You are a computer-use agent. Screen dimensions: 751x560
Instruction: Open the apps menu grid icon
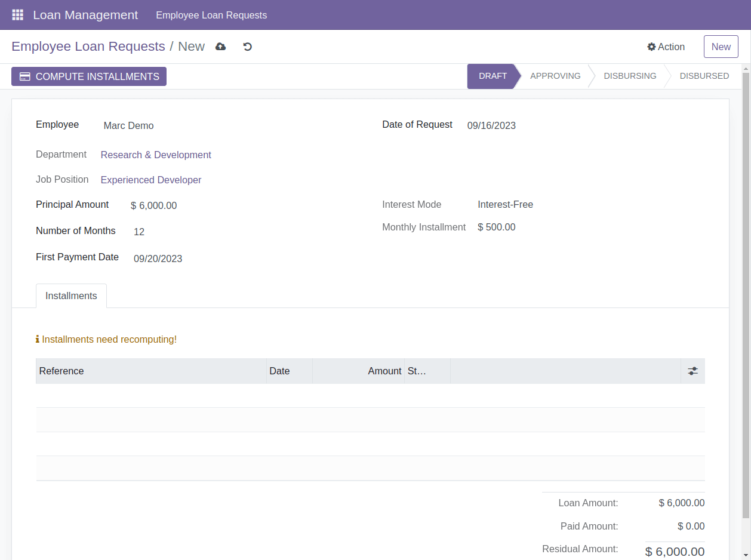17,14
